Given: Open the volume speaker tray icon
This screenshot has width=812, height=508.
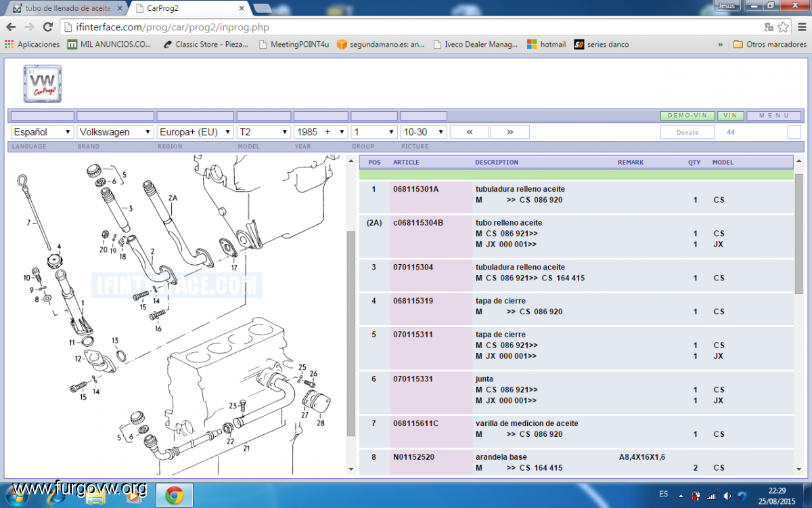Looking at the screenshot, I should (727, 496).
